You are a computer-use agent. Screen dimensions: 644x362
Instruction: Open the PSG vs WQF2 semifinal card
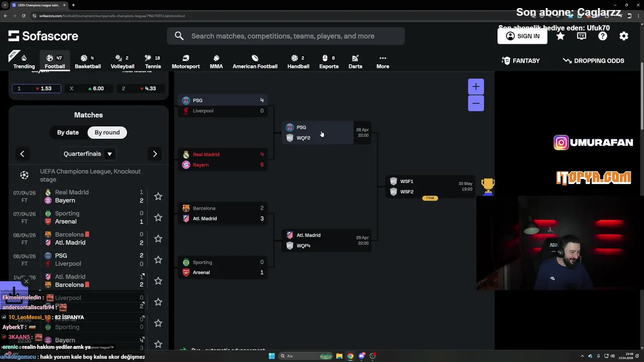tap(327, 133)
